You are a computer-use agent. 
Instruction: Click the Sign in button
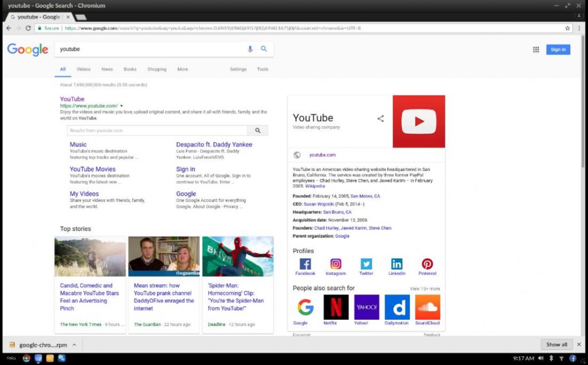click(x=558, y=49)
